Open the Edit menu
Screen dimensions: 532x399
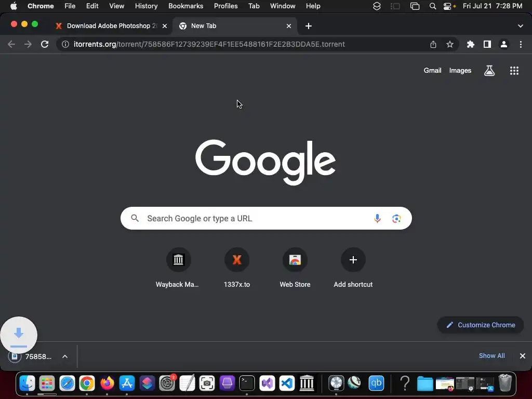pyautogui.click(x=92, y=6)
